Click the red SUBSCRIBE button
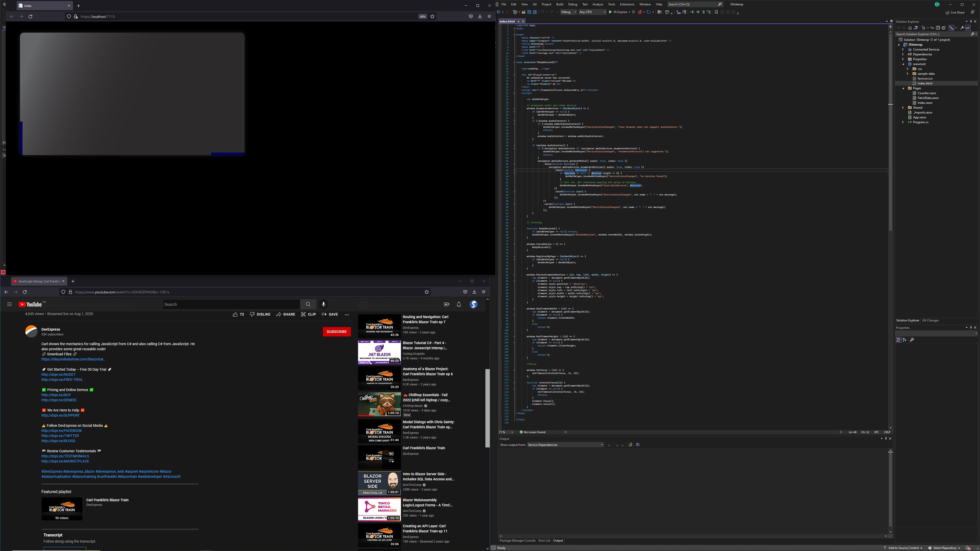Viewport: 980px width, 551px height. [337, 332]
